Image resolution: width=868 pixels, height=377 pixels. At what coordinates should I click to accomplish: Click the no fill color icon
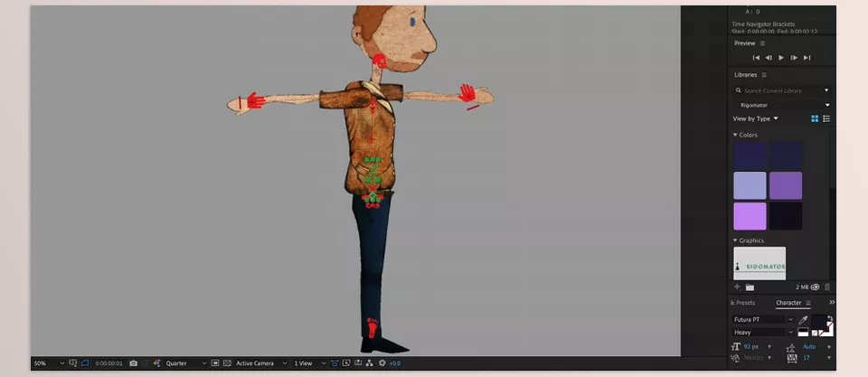815,333
